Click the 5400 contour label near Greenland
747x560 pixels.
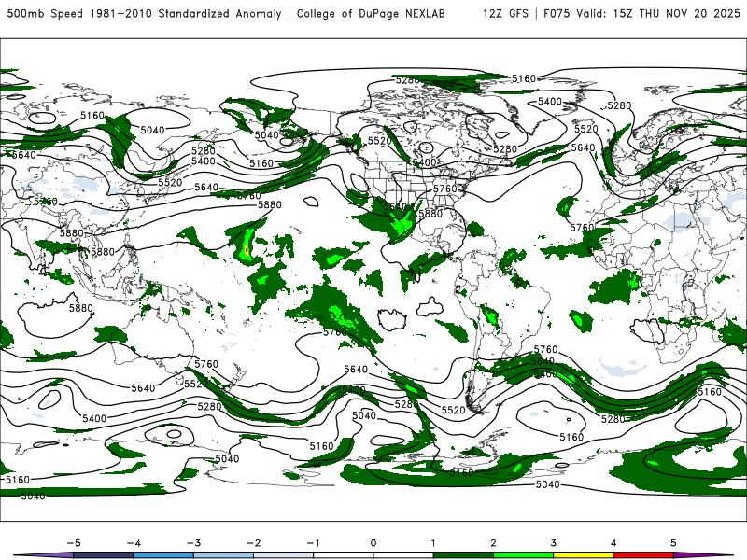(550, 102)
